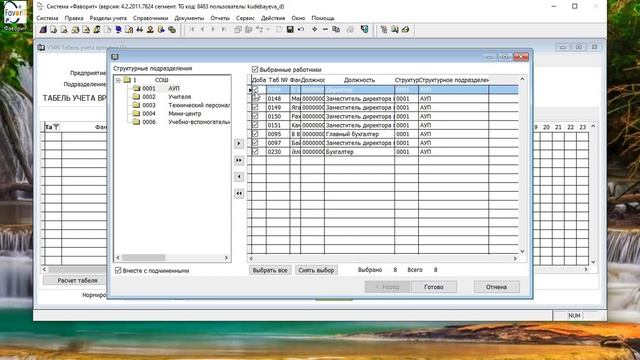Click the 'Должность' column header
Image resolution: width=640 pixels, height=360 pixels.
359,80
